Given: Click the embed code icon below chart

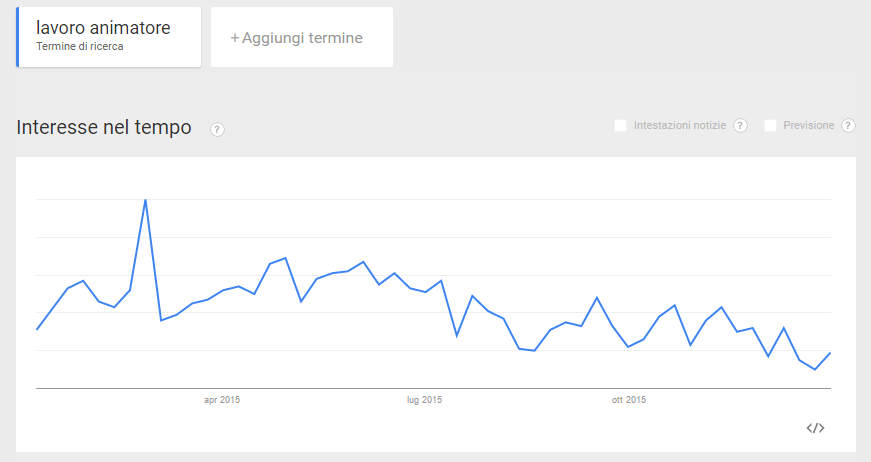Looking at the screenshot, I should tap(815, 428).
